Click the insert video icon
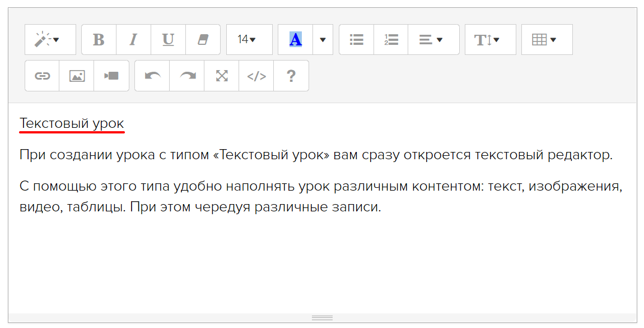This screenshot has width=644, height=328. [111, 76]
